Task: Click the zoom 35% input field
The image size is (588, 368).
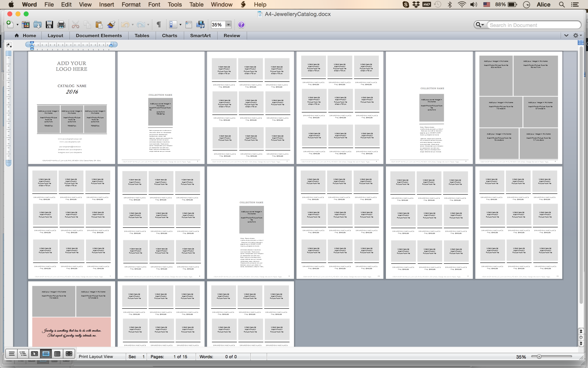Action: click(218, 25)
